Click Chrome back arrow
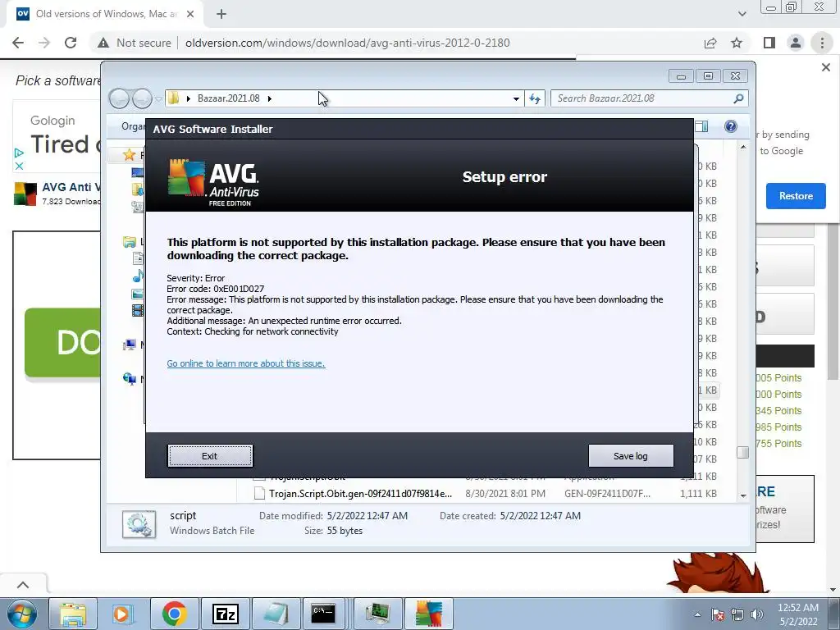This screenshot has height=630, width=840. [x=18, y=43]
